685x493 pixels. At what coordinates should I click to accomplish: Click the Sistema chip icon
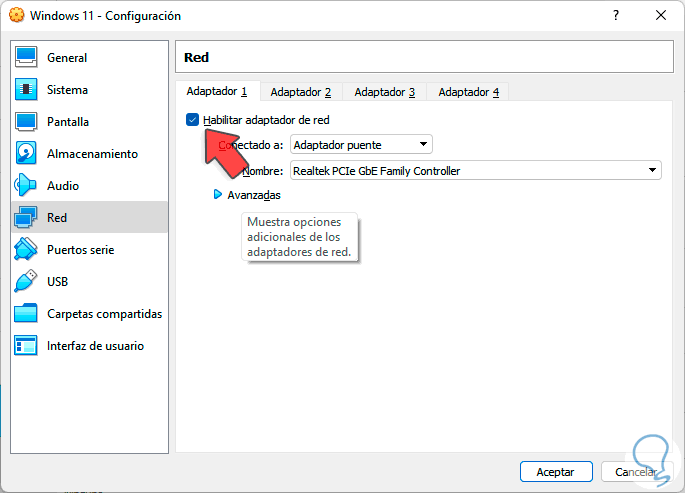click(26, 90)
